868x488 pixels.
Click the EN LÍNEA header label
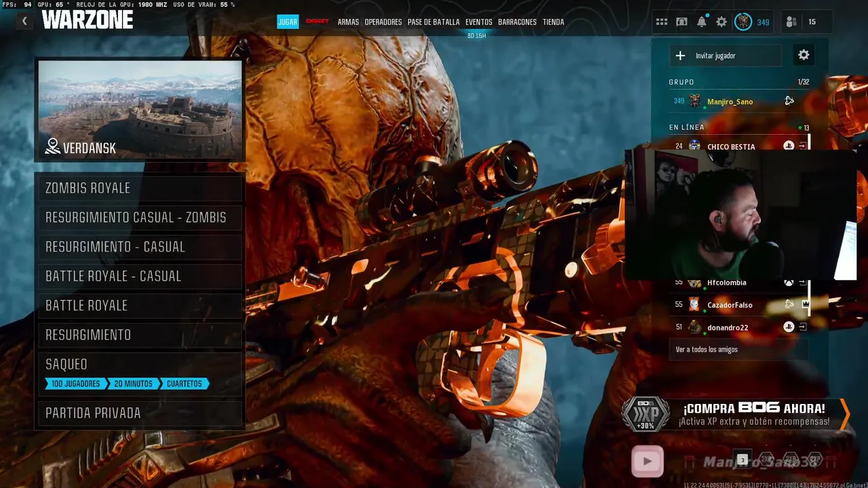(686, 127)
